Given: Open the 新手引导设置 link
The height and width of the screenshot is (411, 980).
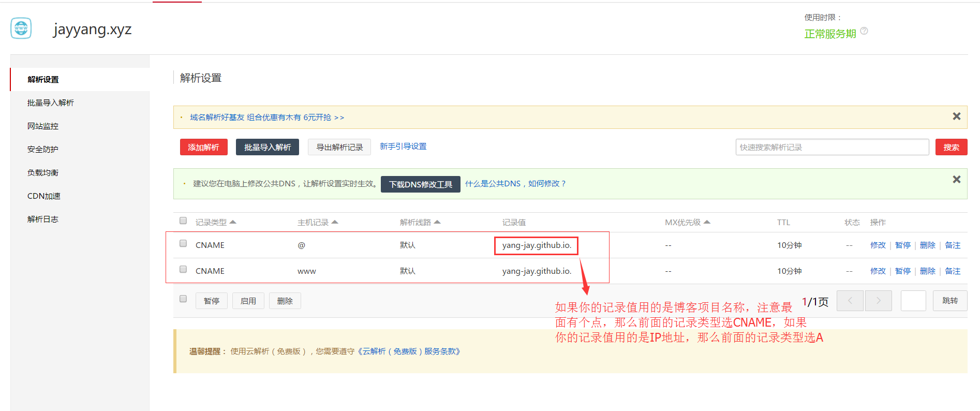Looking at the screenshot, I should pos(403,146).
